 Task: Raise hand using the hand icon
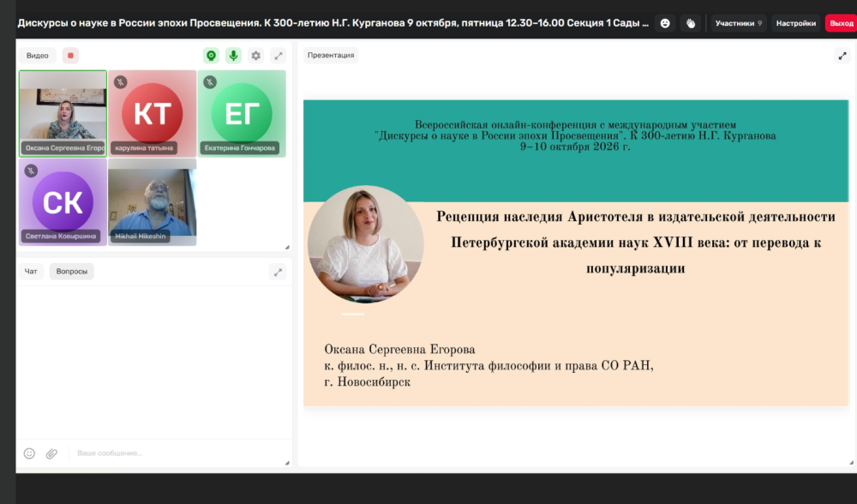pos(691,23)
